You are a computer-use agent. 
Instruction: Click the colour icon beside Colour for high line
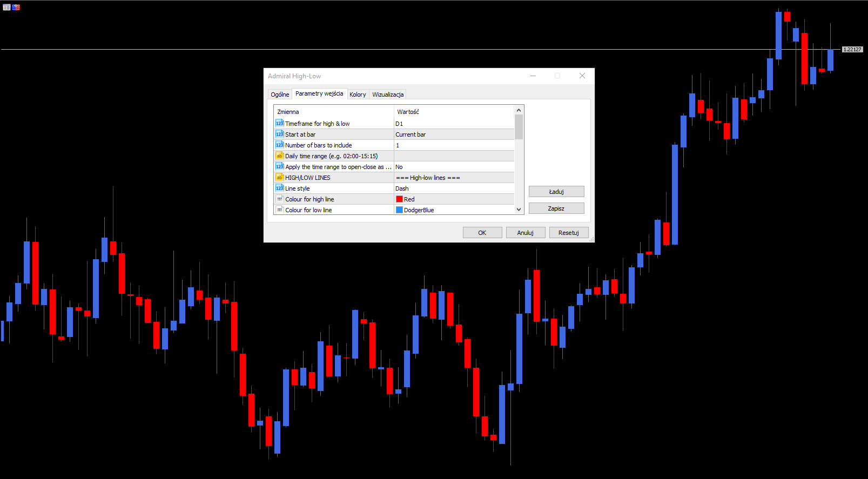click(279, 199)
